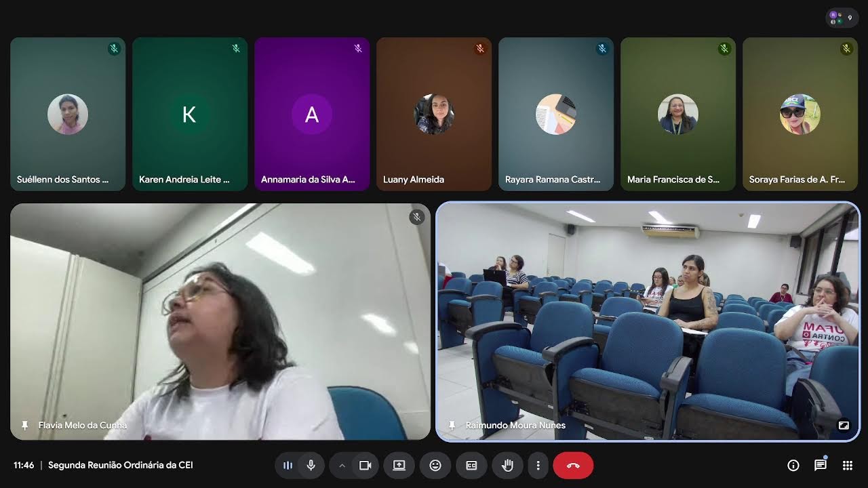The width and height of the screenshot is (868, 488).
Task: Open the emoji reactions button
Action: pos(435,466)
